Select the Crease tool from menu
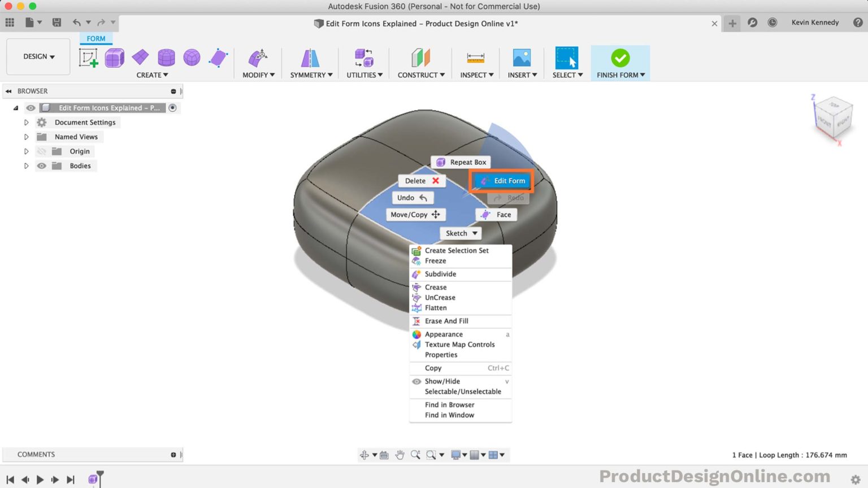The width and height of the screenshot is (868, 488). (436, 287)
